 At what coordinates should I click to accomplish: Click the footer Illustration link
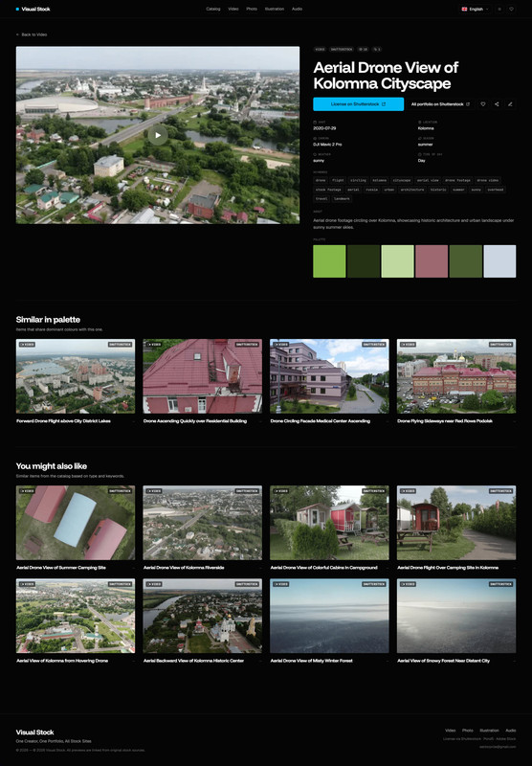coord(489,731)
